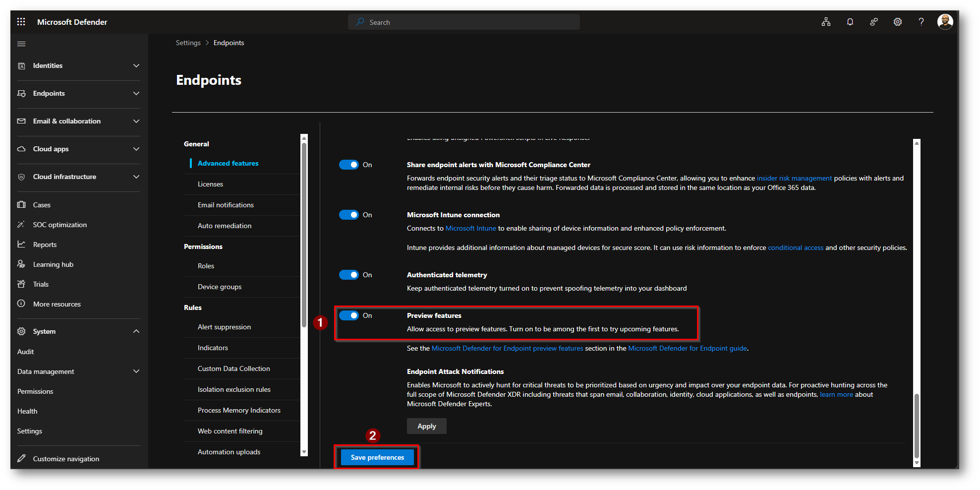
Task: Expand the Email & collaboration chevron
Action: 136,122
